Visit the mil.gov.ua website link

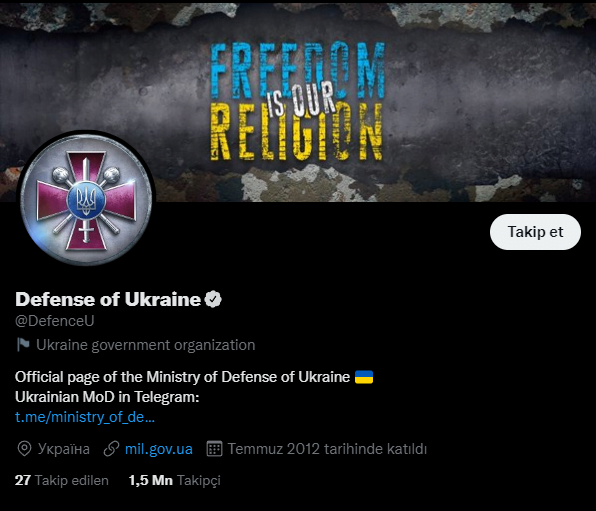pos(159,449)
